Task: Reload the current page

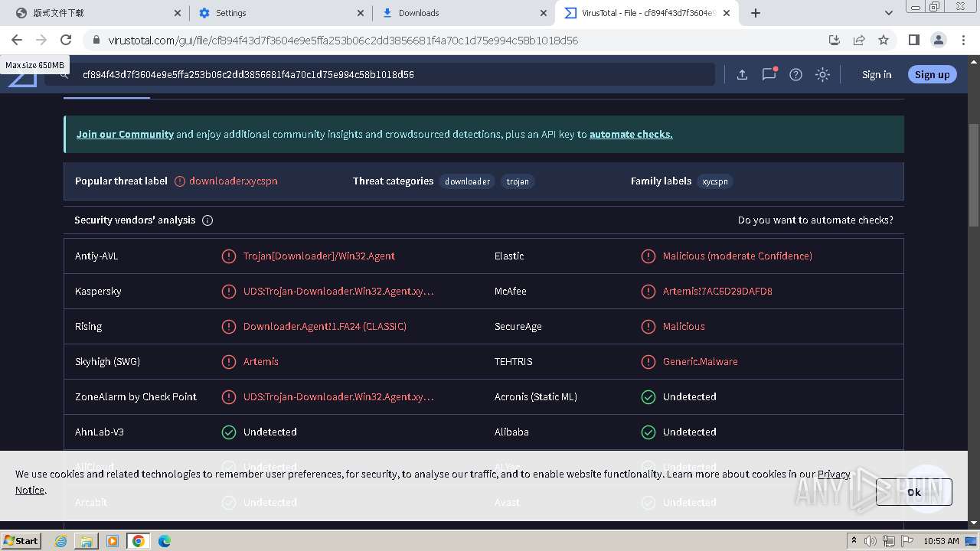Action: coord(66,40)
